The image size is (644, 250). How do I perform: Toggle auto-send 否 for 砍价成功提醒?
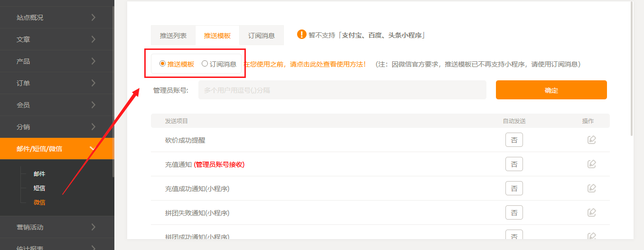click(x=514, y=140)
